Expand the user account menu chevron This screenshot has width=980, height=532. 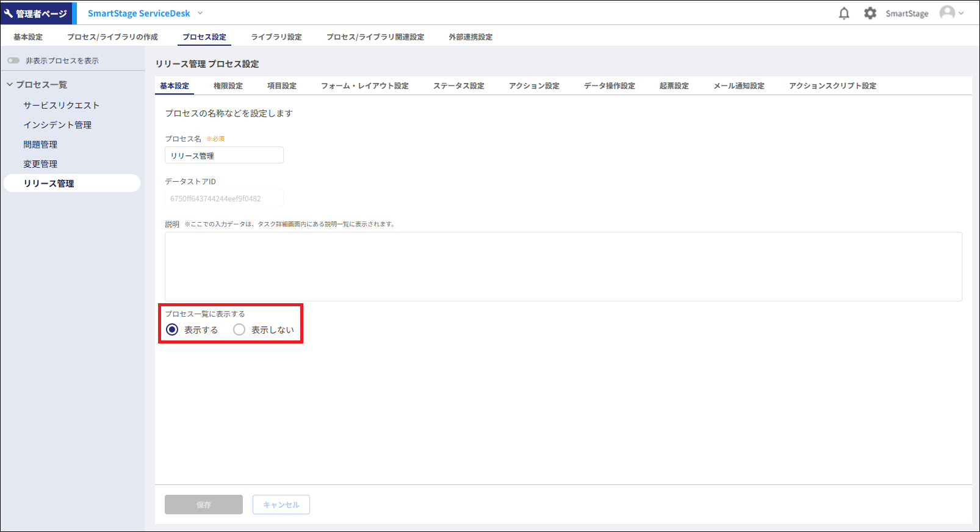962,13
